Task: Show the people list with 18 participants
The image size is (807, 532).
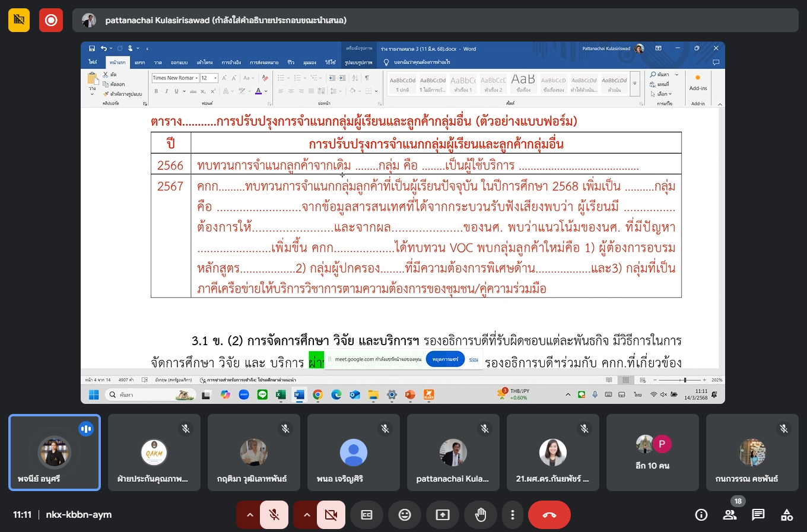Action: (730, 515)
